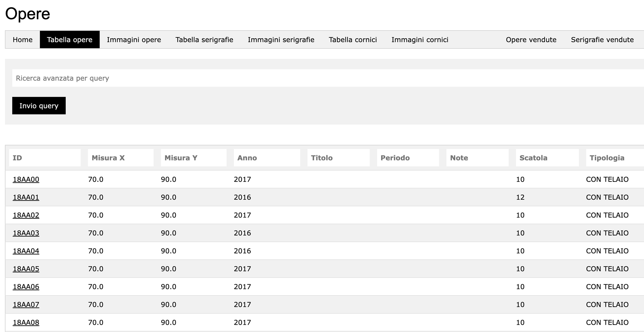Click the Scatola column filter
The image size is (644, 332).
(547, 158)
